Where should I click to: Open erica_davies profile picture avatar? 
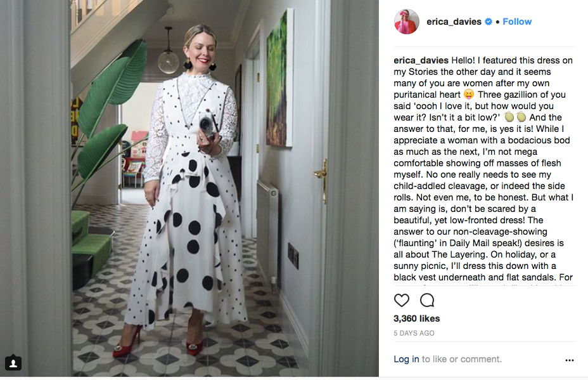coord(407,22)
